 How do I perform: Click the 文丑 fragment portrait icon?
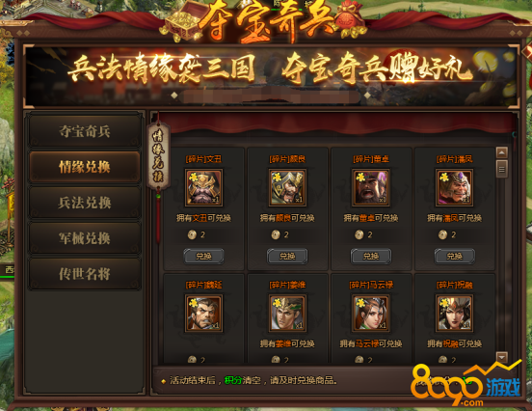(203, 188)
